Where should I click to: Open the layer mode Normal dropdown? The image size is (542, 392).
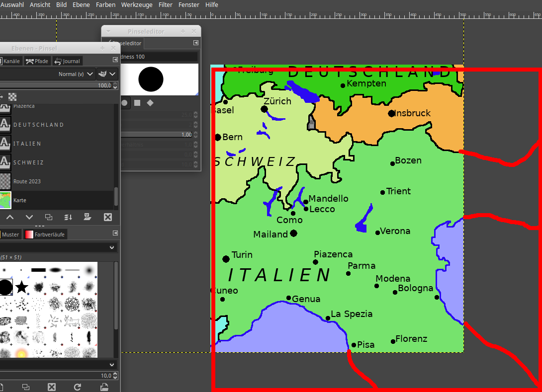76,74
